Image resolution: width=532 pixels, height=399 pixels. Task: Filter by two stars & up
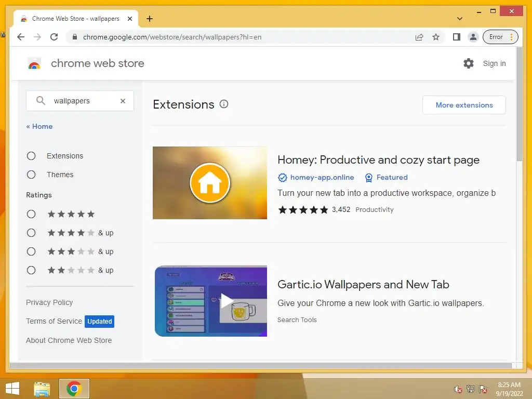click(x=31, y=270)
